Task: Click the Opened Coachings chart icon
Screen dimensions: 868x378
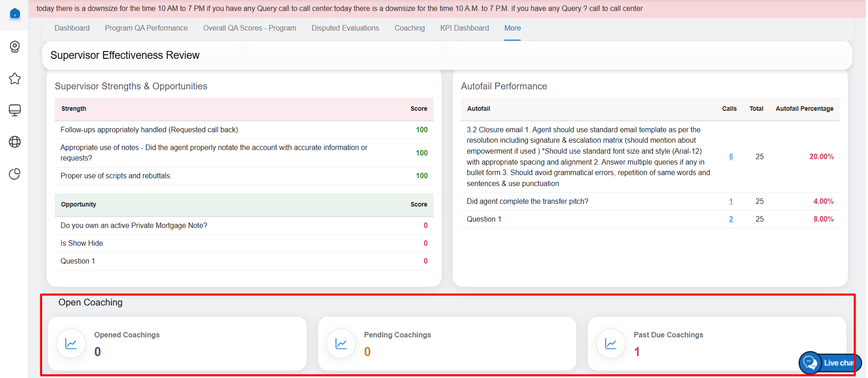Action: pyautogui.click(x=71, y=344)
